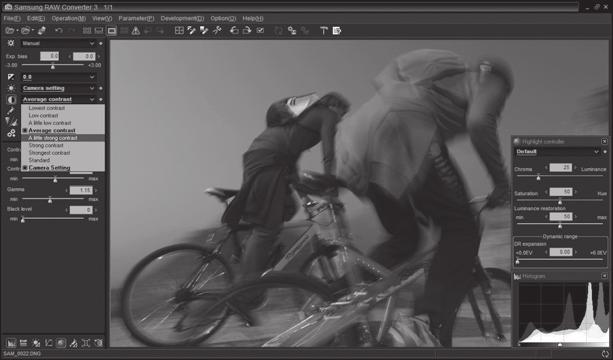Select the single preview display mode icon

[112, 30]
